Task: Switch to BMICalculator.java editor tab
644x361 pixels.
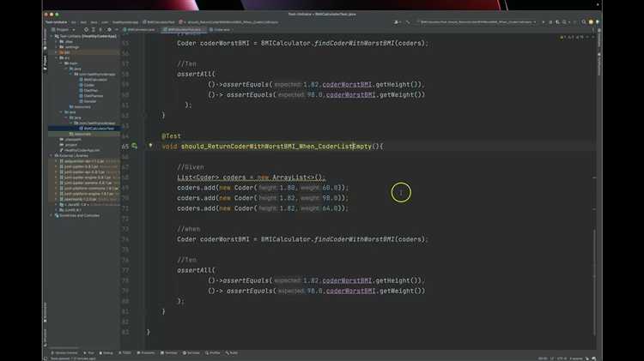Action: coord(139,29)
